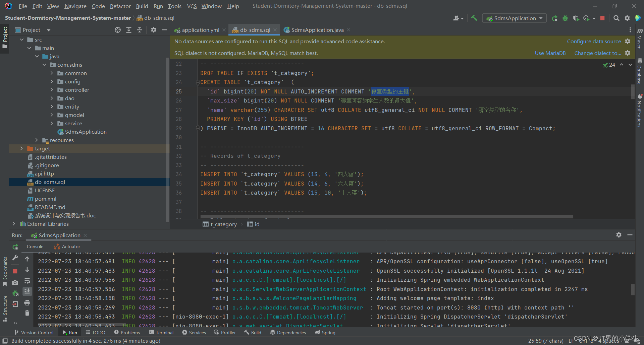
Task: Close the db_sdms.sql tab
Action: coord(275,30)
